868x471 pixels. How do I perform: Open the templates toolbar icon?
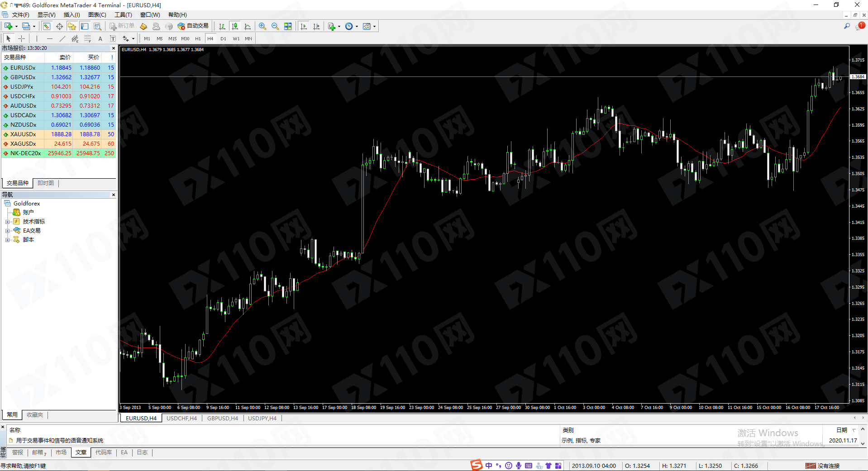tap(367, 26)
